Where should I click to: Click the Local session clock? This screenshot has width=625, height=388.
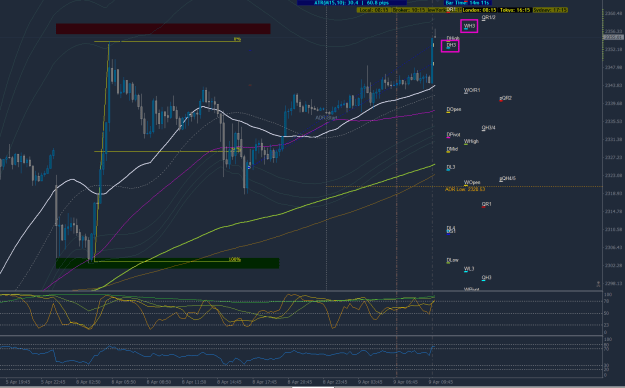(x=374, y=10)
